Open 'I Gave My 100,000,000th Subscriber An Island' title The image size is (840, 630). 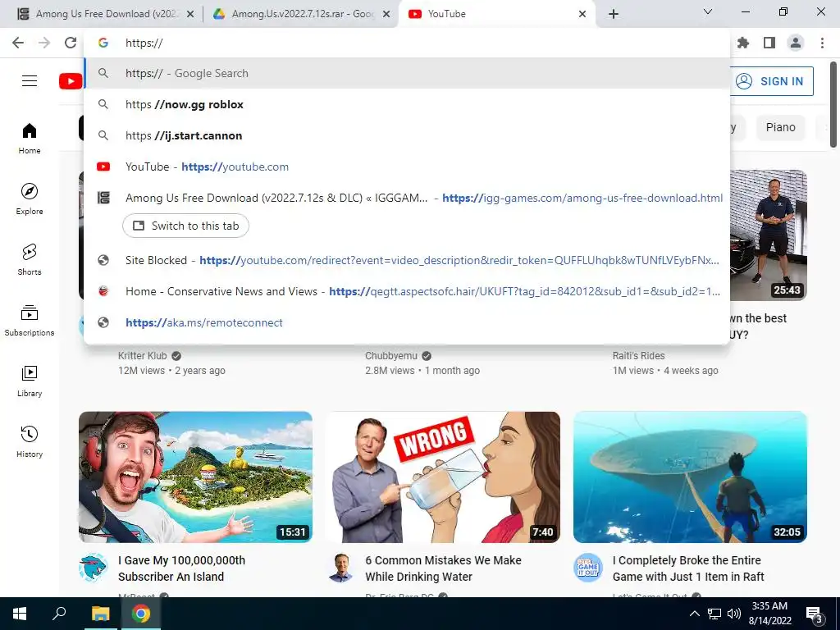pyautogui.click(x=181, y=568)
